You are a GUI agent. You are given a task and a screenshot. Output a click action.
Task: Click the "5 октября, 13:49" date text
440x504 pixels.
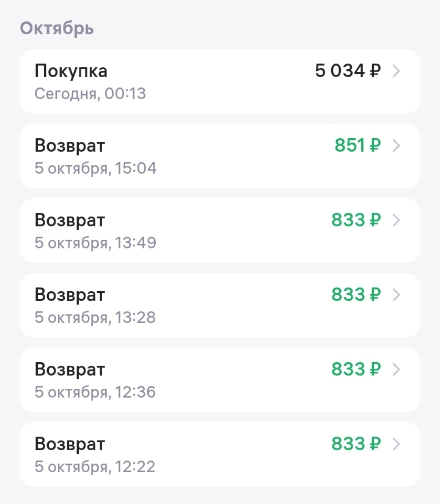coord(95,243)
